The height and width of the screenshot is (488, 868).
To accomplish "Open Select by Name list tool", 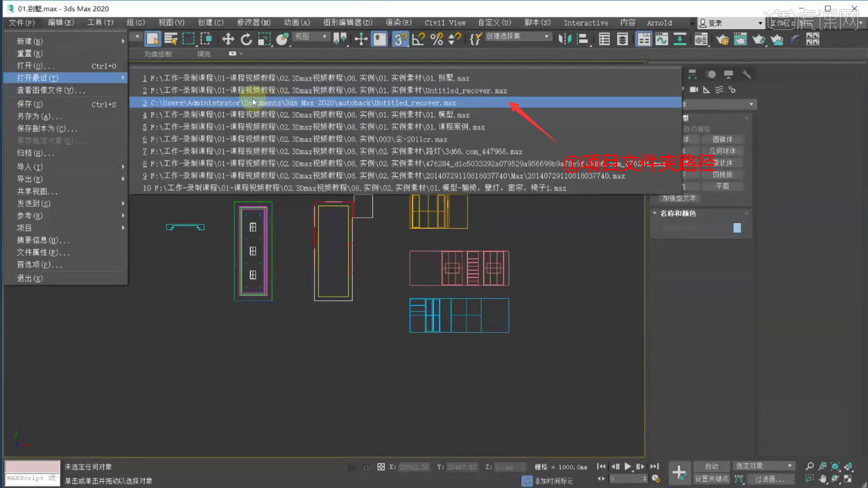I will (170, 39).
